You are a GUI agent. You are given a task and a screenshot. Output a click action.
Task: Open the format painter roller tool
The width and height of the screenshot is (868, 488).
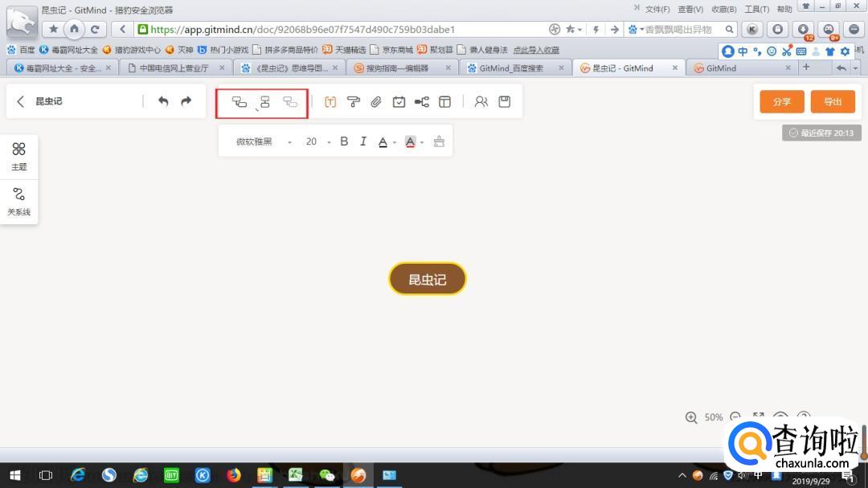pyautogui.click(x=353, y=102)
